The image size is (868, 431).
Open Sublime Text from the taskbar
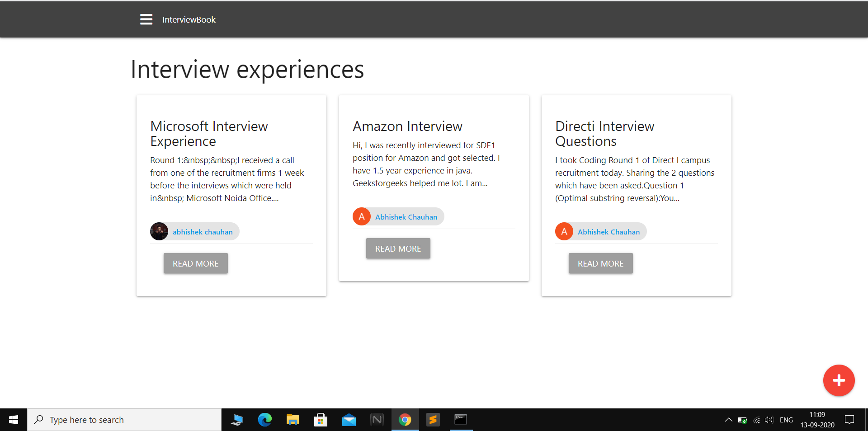[433, 420]
